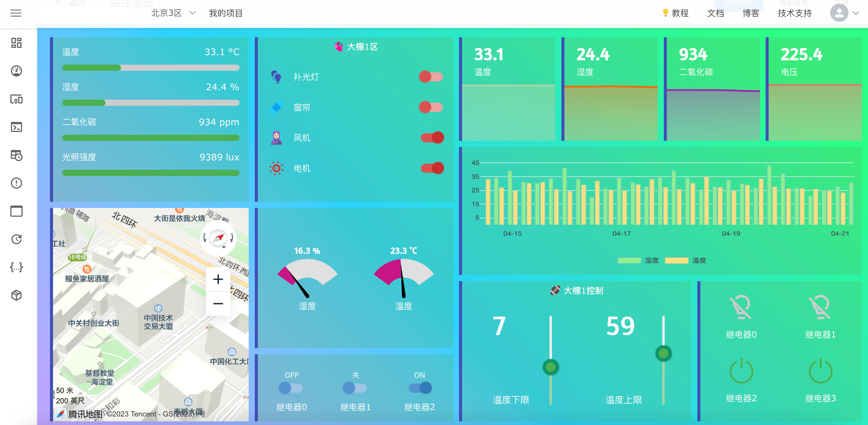Click the 温度上限 slider handle
Screen dimensions: 868x425
coord(663,354)
